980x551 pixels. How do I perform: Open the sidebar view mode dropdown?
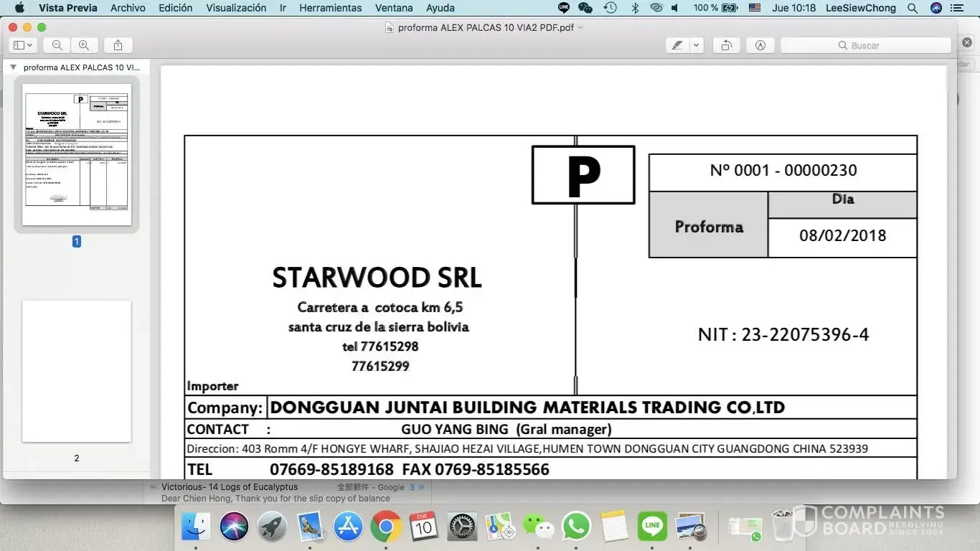pyautogui.click(x=23, y=45)
